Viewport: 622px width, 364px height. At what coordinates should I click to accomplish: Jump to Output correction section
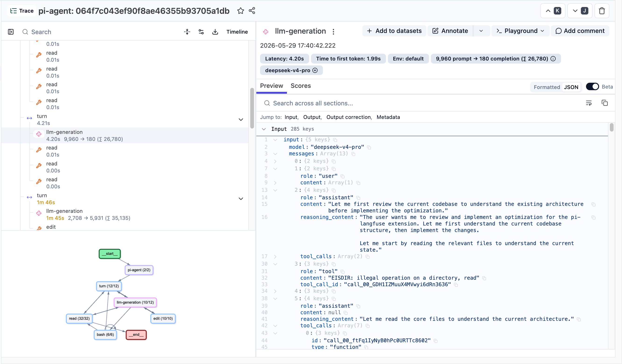[x=349, y=117]
